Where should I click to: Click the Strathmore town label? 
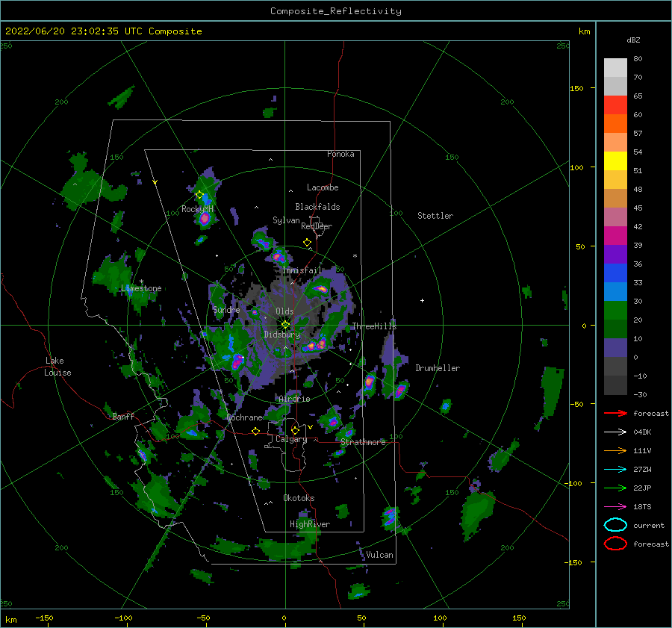[363, 442]
